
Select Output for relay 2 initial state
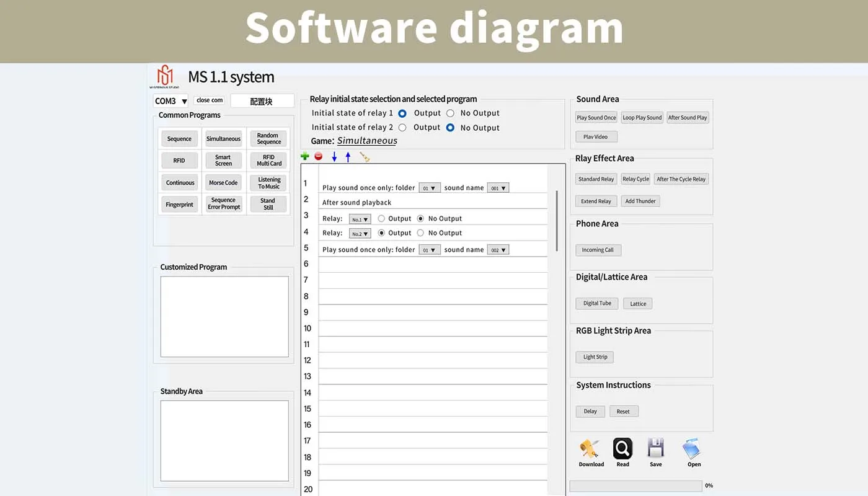pos(402,128)
